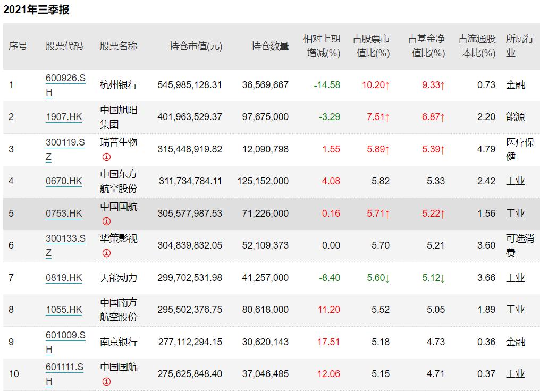Select stock name 杭州银行
Screen dimensions: 540x392
(x=119, y=85)
